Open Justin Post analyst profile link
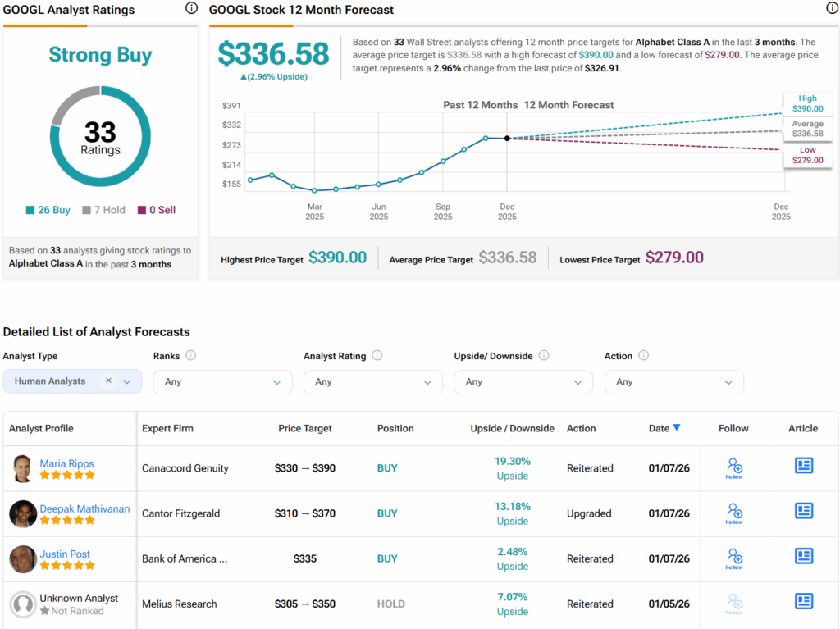This screenshot has width=840, height=629. pos(65,554)
